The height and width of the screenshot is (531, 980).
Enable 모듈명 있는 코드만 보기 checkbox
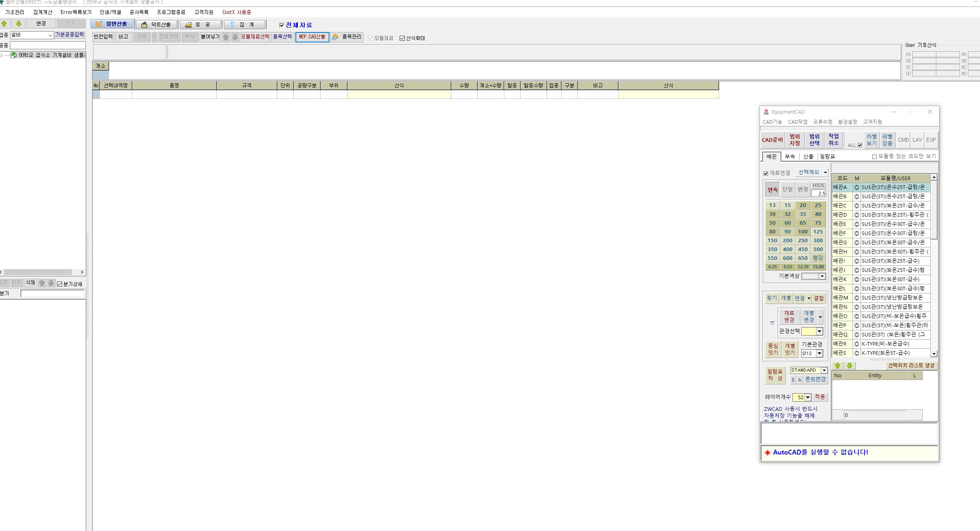coord(874,157)
